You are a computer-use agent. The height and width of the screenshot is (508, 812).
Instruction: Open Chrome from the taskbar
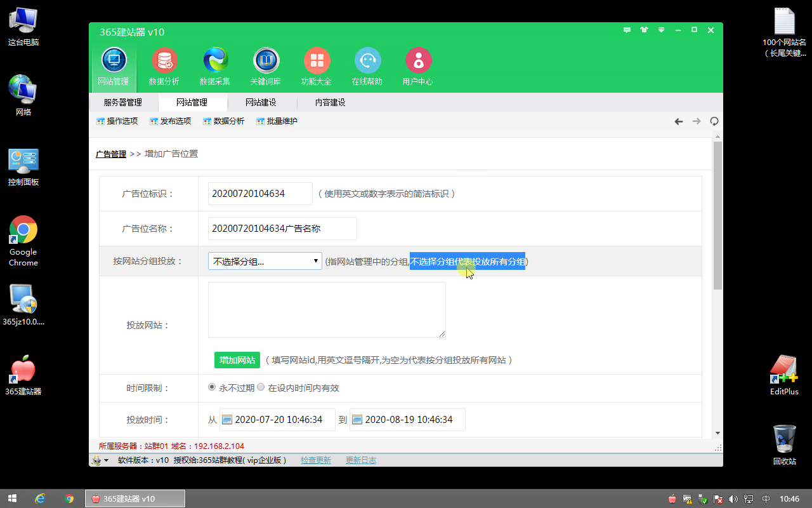[x=69, y=498]
